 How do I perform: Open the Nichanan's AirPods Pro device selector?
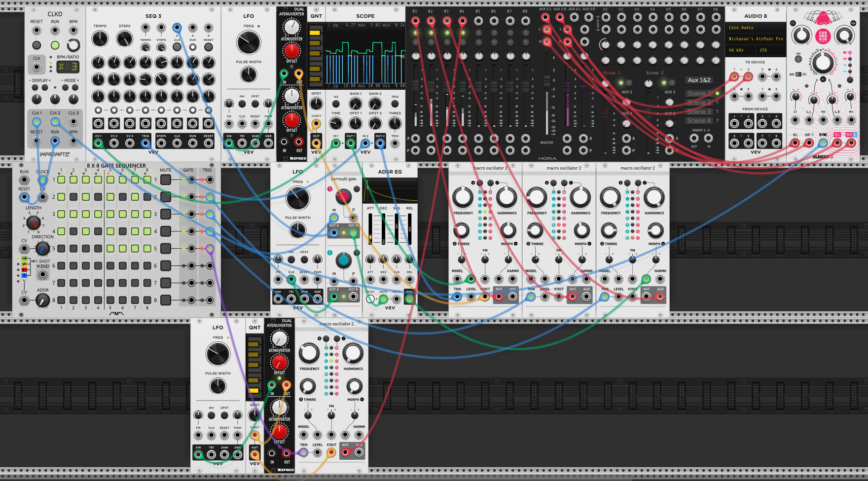[x=755, y=38]
